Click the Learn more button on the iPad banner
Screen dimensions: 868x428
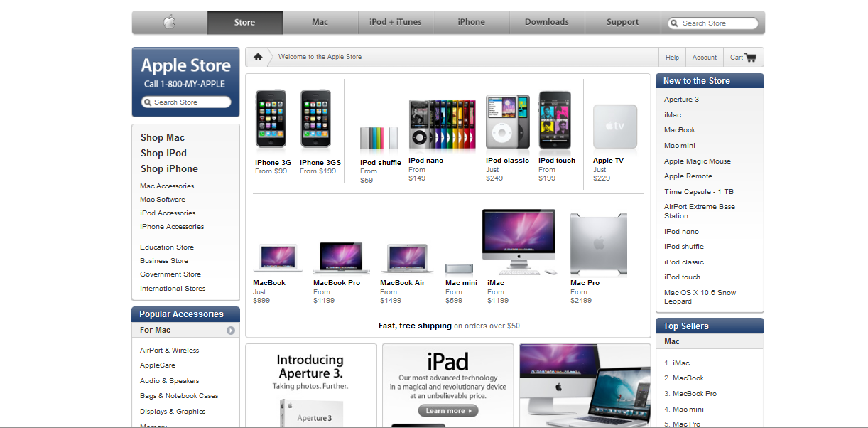447,410
